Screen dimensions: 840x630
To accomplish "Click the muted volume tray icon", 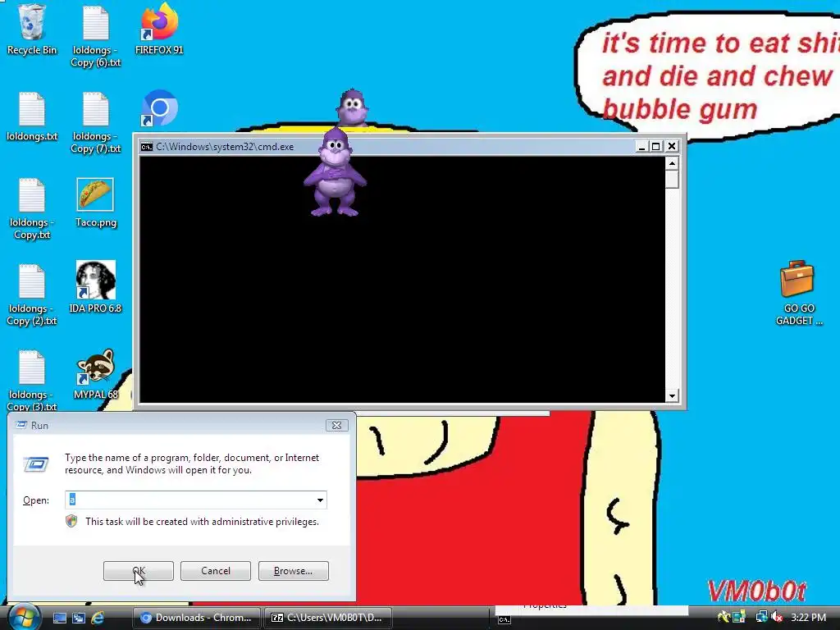I will pos(777,617).
